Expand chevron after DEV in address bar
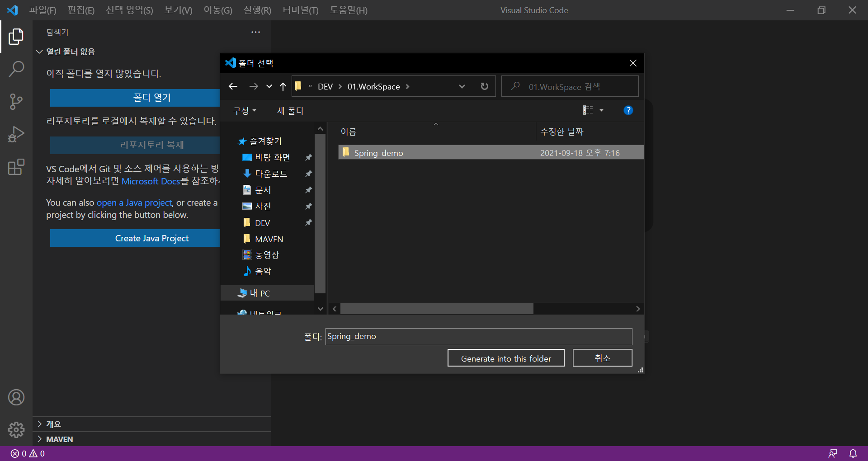This screenshot has width=868, height=461. [x=340, y=86]
